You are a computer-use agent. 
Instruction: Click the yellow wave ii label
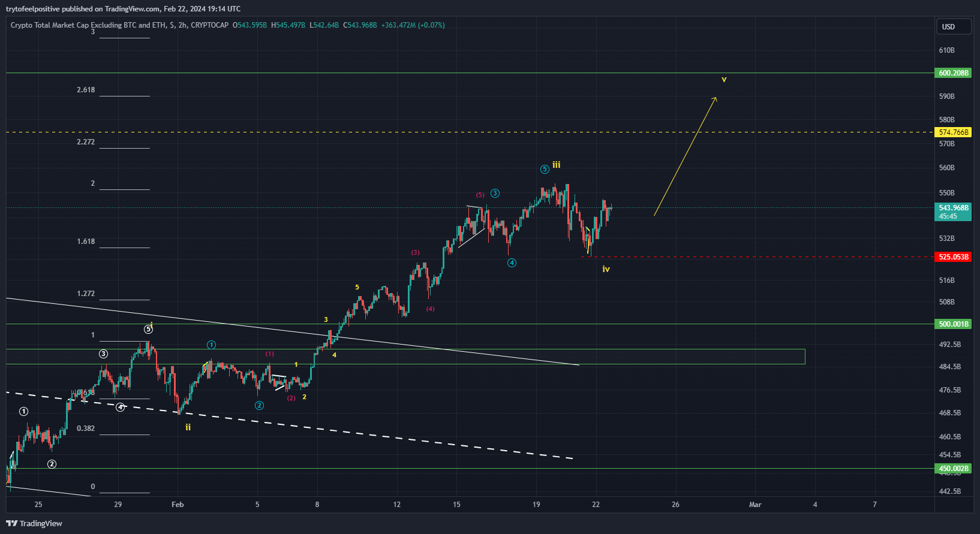188,427
